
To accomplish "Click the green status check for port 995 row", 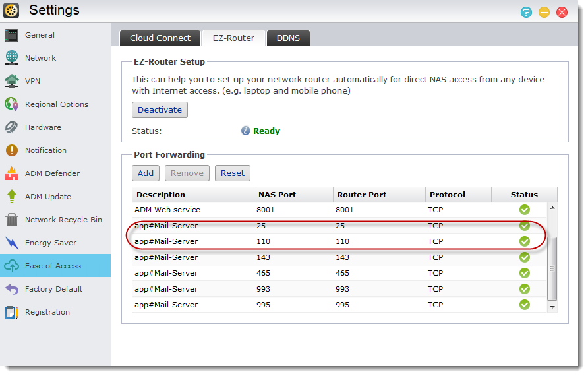I will pos(525,305).
